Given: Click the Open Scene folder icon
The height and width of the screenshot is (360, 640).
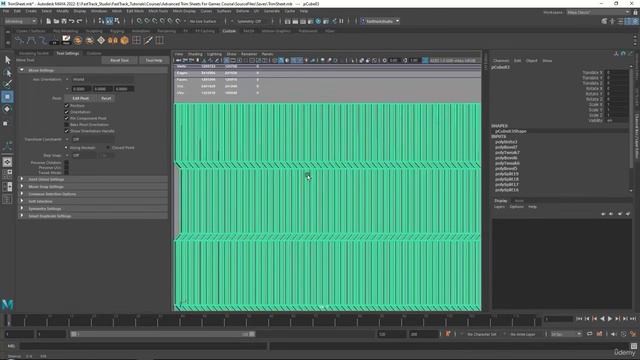Looking at the screenshot, I should (x=56, y=21).
